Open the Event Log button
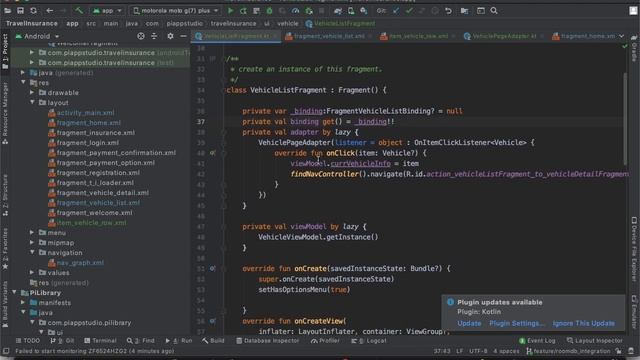640x360 pixels. 537,340
